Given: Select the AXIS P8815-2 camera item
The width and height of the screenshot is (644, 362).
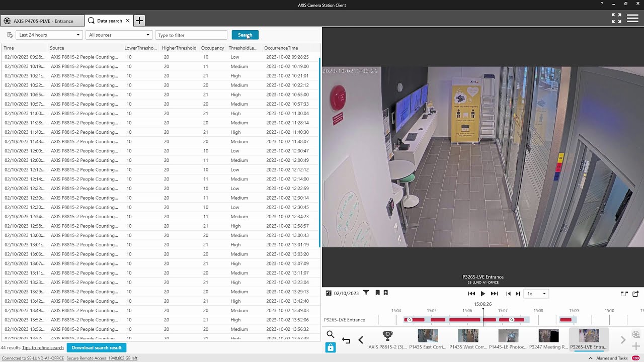Looking at the screenshot, I should [x=387, y=339].
